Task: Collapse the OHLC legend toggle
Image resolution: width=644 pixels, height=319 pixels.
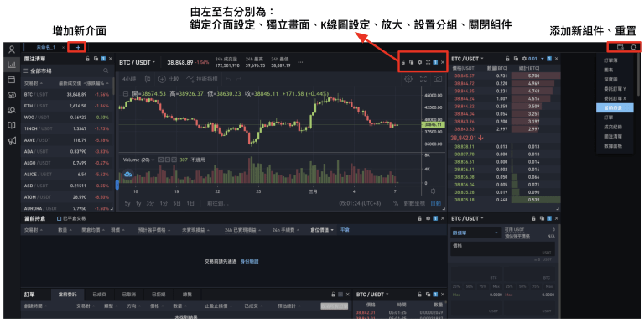Action: click(x=126, y=93)
